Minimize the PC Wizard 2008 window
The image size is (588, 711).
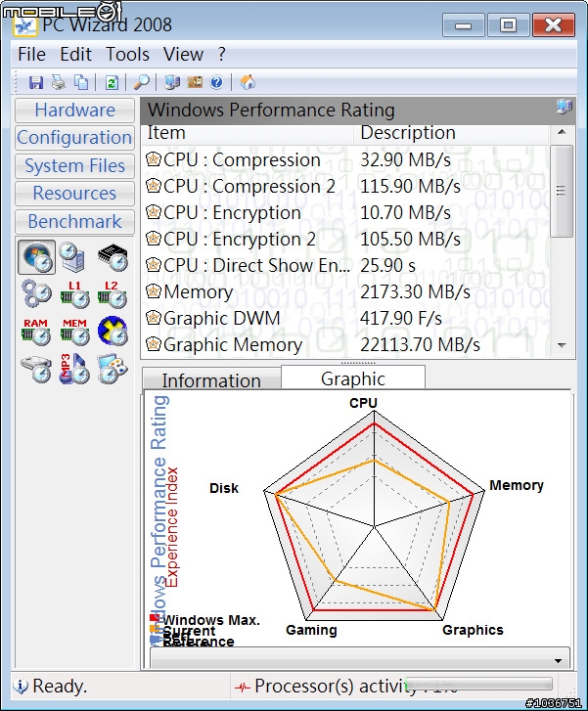pyautogui.click(x=463, y=25)
